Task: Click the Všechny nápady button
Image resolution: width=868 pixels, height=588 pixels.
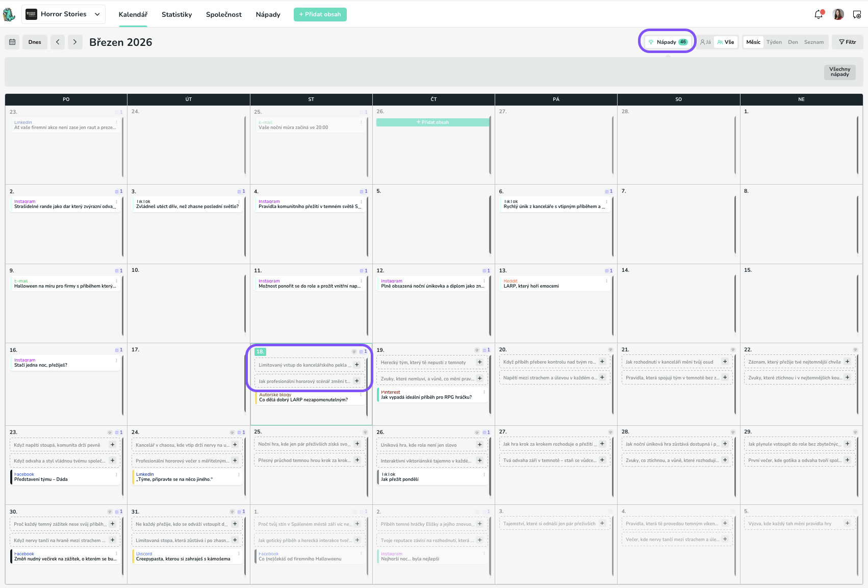Action: 839,72
